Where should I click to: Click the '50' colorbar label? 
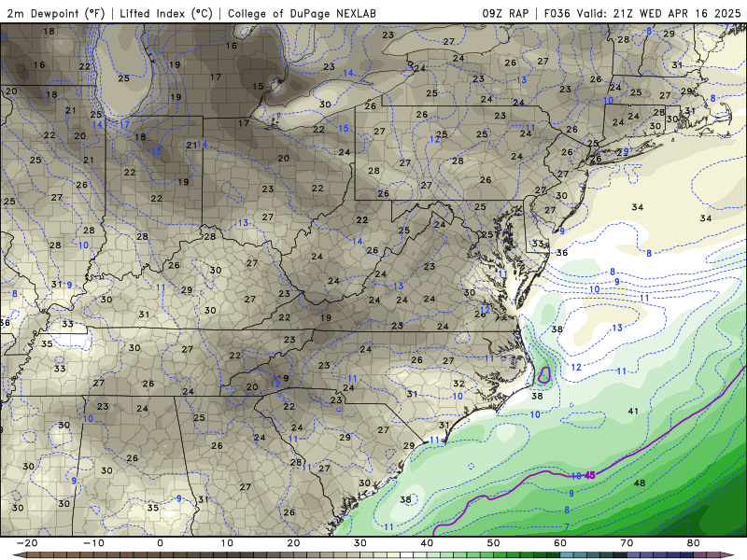[x=494, y=543]
